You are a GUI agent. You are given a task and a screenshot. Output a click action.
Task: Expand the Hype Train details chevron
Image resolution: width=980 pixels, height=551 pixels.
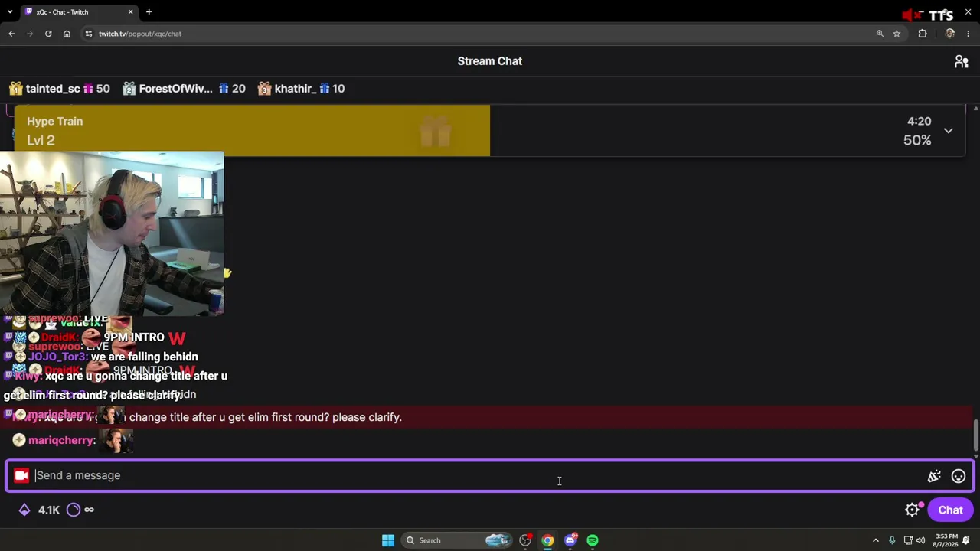click(948, 131)
